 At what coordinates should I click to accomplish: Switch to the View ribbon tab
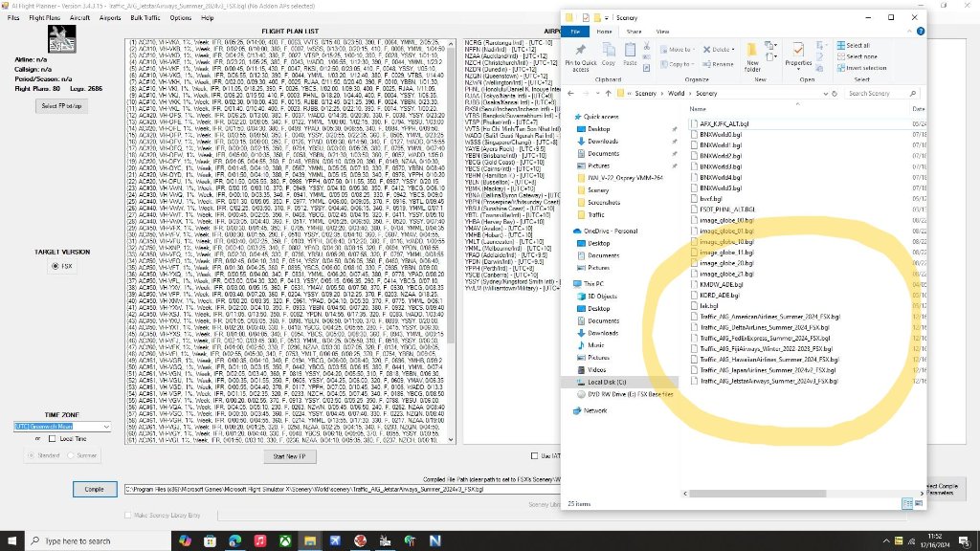point(662,31)
